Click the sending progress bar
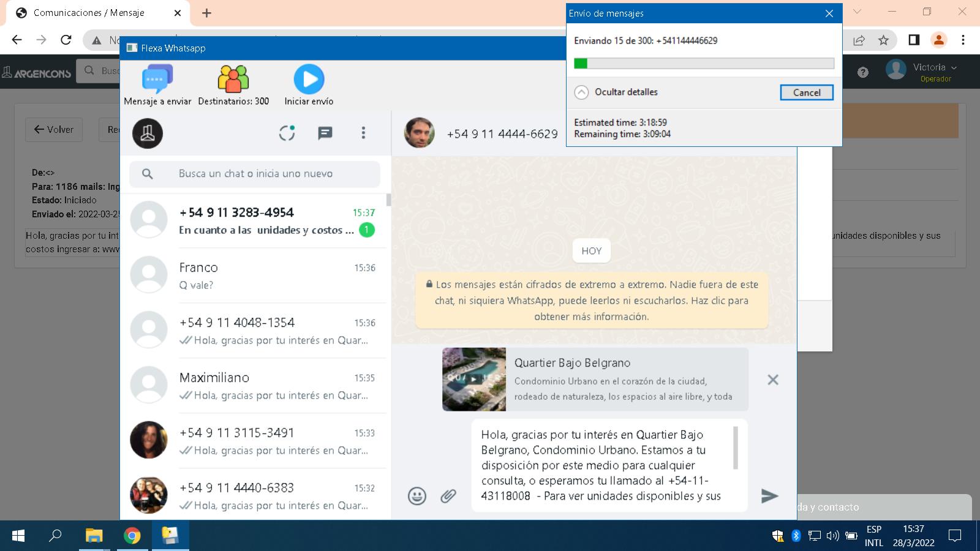Viewport: 980px width, 551px height. 704,64
